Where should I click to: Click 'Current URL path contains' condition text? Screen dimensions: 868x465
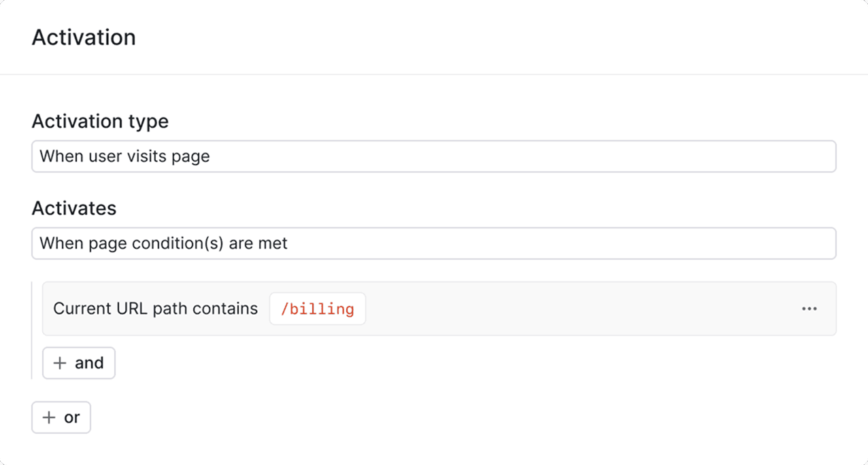point(155,309)
